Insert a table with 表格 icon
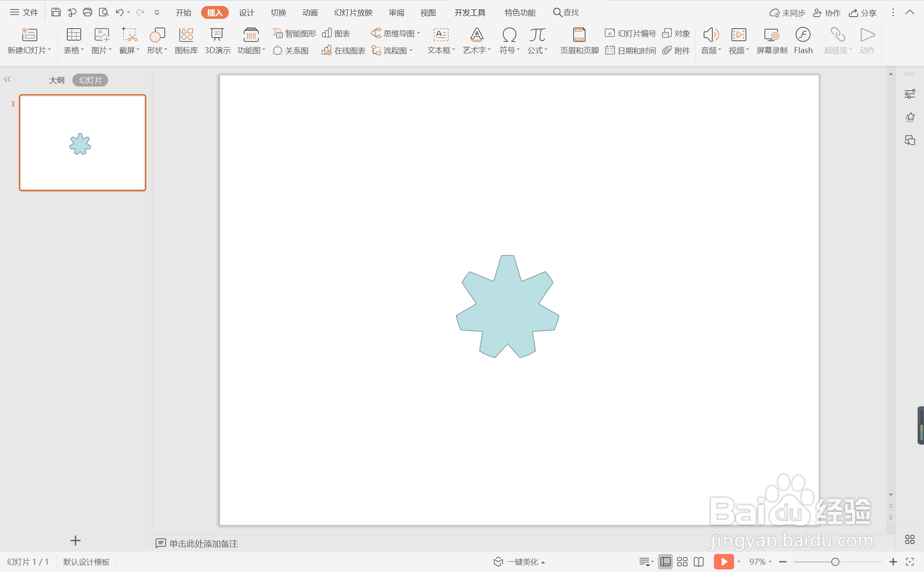The image size is (924, 572). 74,41
